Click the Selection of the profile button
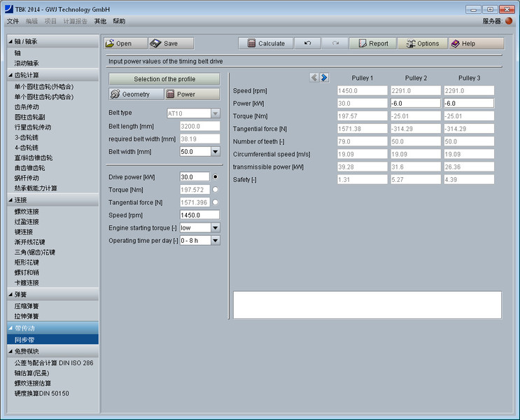 [164, 79]
